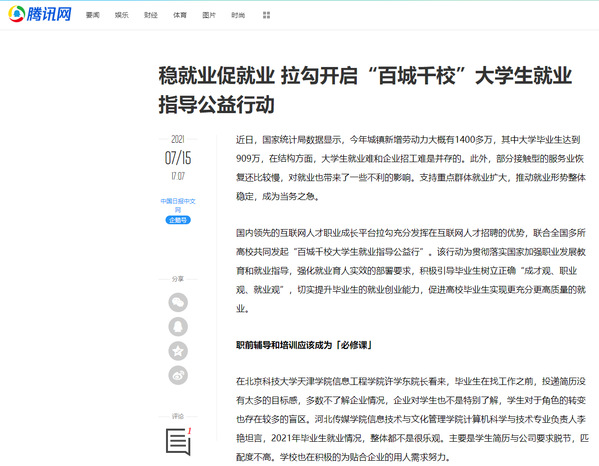The width and height of the screenshot is (599, 466).
Task: Open the 时尚 navigation menu item
Action: pyautogui.click(x=238, y=15)
